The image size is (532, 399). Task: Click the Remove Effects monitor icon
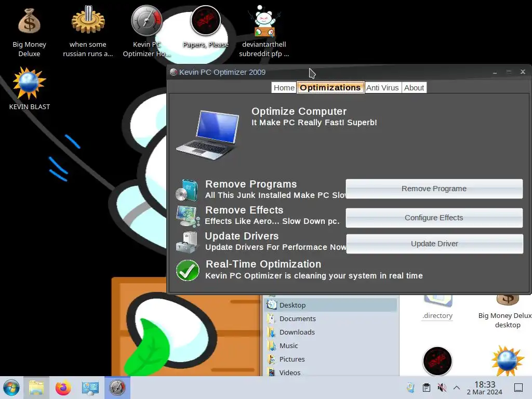[x=188, y=216]
